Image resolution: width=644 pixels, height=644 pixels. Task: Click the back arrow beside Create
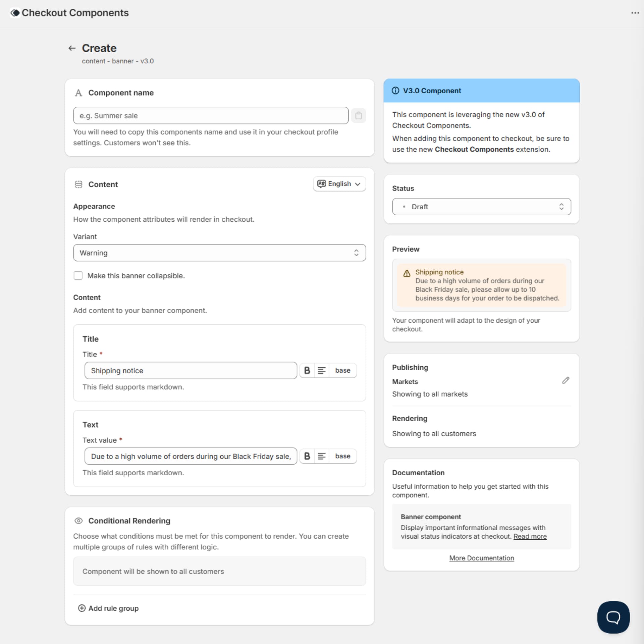72,48
